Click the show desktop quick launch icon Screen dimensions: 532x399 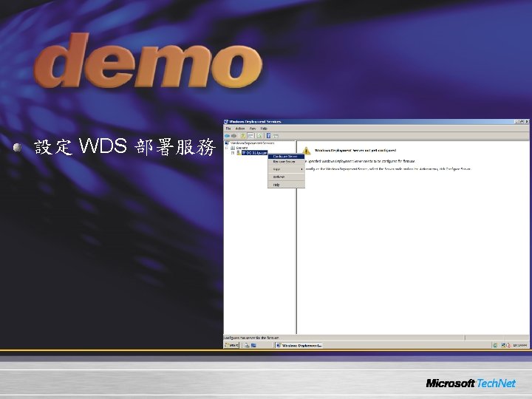coord(253,345)
